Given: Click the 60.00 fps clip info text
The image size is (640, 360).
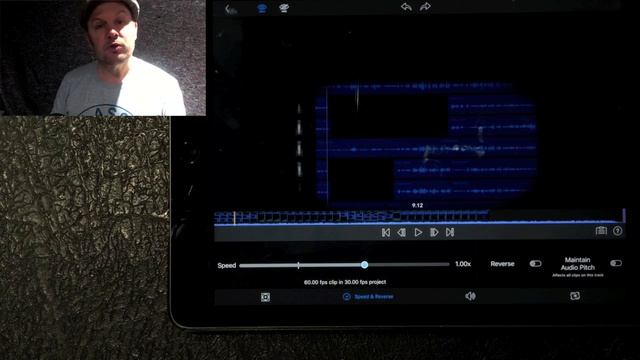Looking at the screenshot, I should pyautogui.click(x=345, y=282).
